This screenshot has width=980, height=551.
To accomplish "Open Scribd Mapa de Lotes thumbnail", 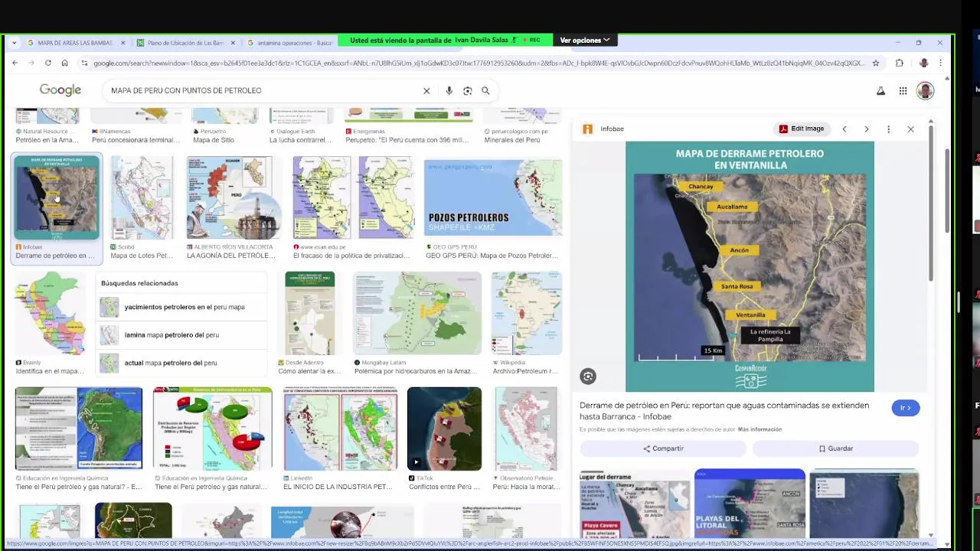I will click(x=142, y=198).
